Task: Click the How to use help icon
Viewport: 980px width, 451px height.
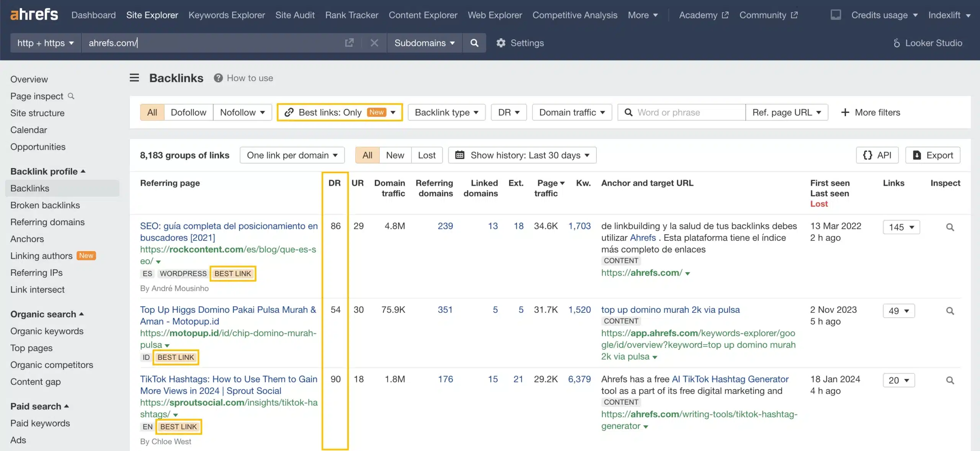Action: (218, 78)
